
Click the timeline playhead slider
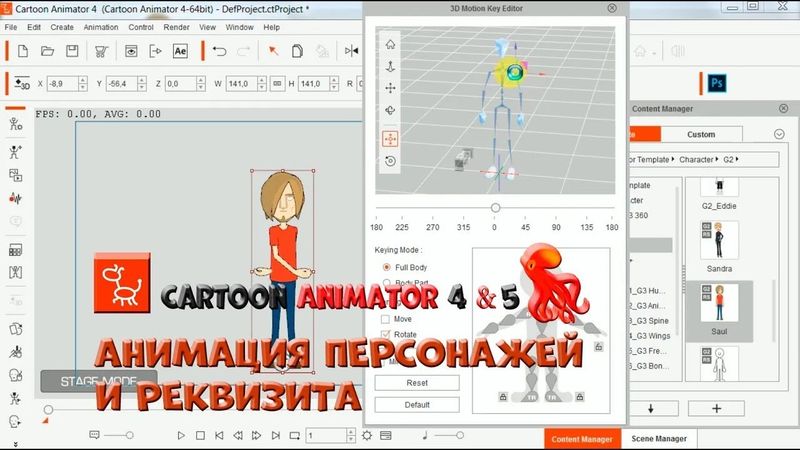[48, 409]
